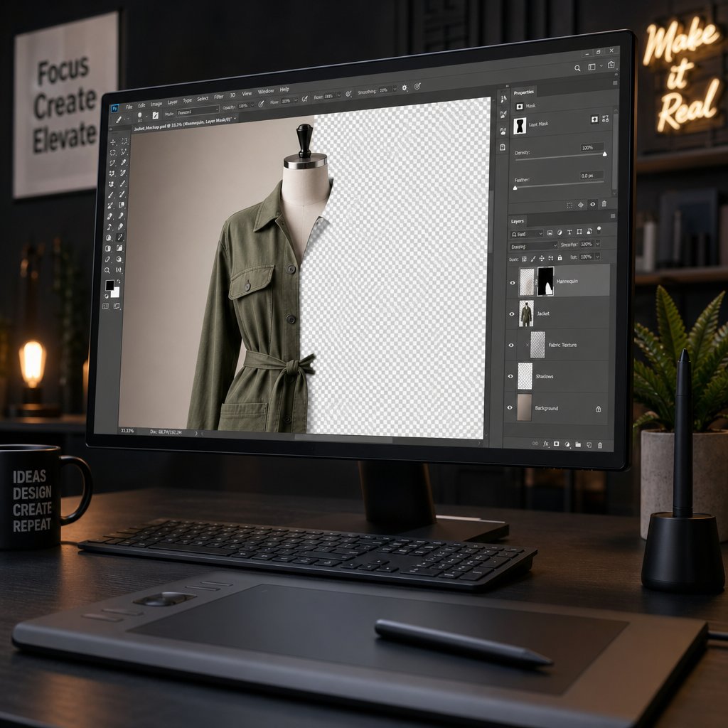The width and height of the screenshot is (728, 728).
Task: Hide the Jacket layer eye icon
Action: pos(512,314)
